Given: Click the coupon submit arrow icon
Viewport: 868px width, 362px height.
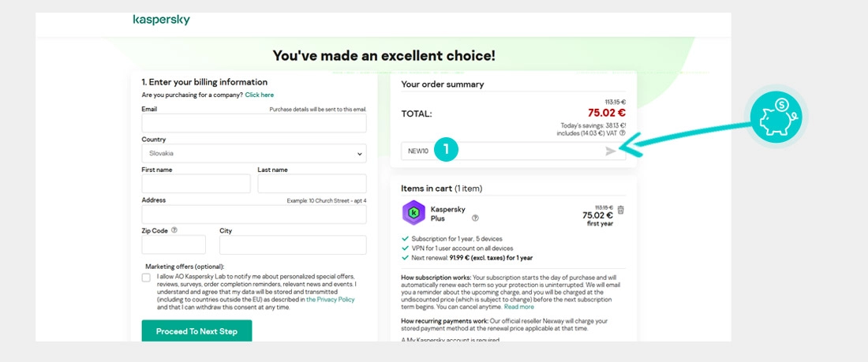Looking at the screenshot, I should pyautogui.click(x=611, y=151).
